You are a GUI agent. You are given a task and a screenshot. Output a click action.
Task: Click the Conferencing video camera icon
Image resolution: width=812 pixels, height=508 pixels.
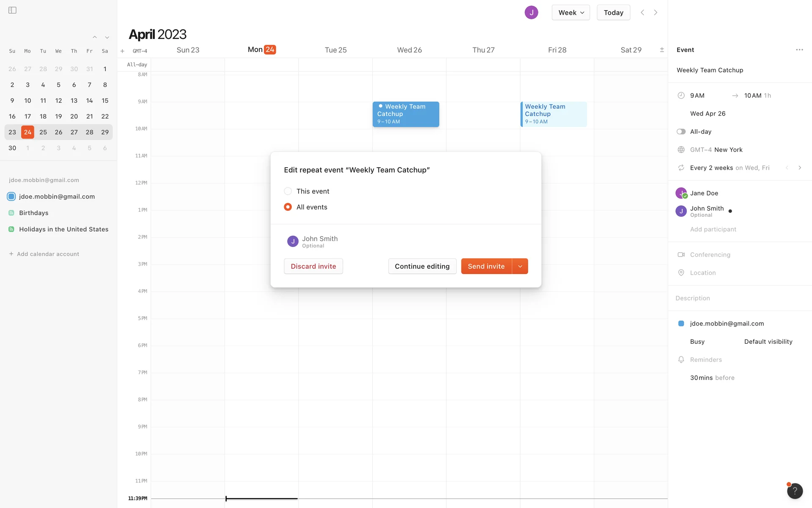[681, 255]
